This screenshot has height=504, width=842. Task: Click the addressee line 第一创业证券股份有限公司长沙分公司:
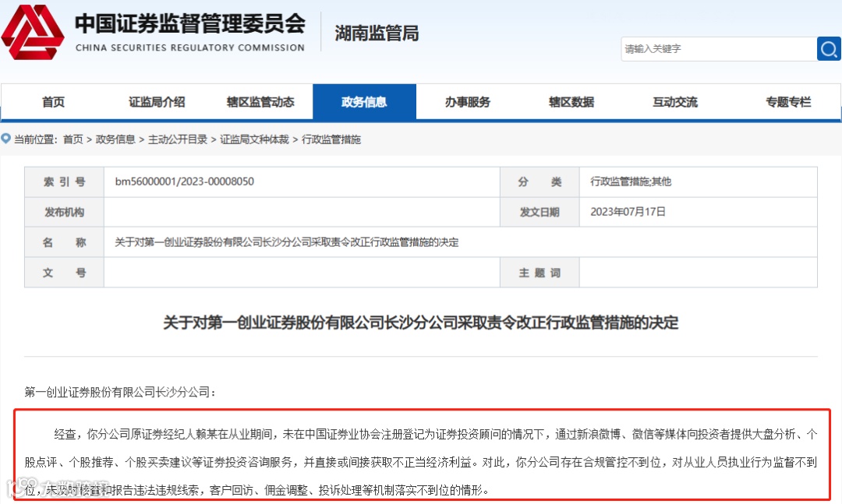point(120,392)
